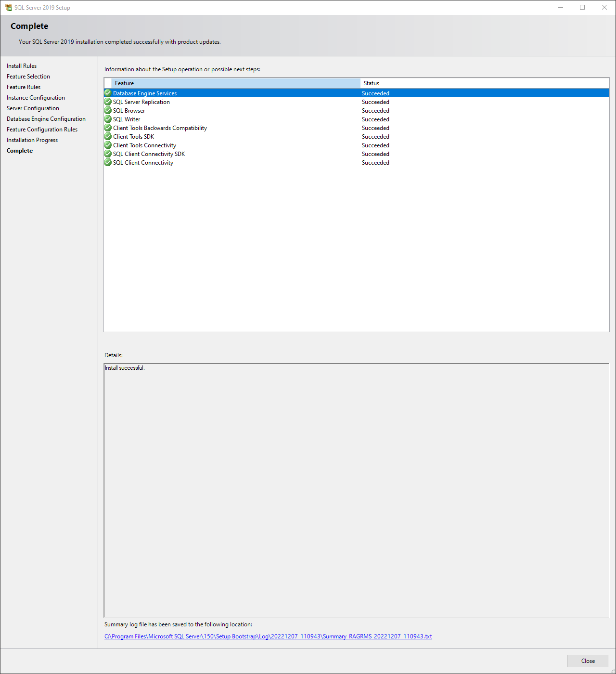Click Succeeded status of SQL Client Connectivity SDK
This screenshot has width=616, height=674.
[x=375, y=154]
